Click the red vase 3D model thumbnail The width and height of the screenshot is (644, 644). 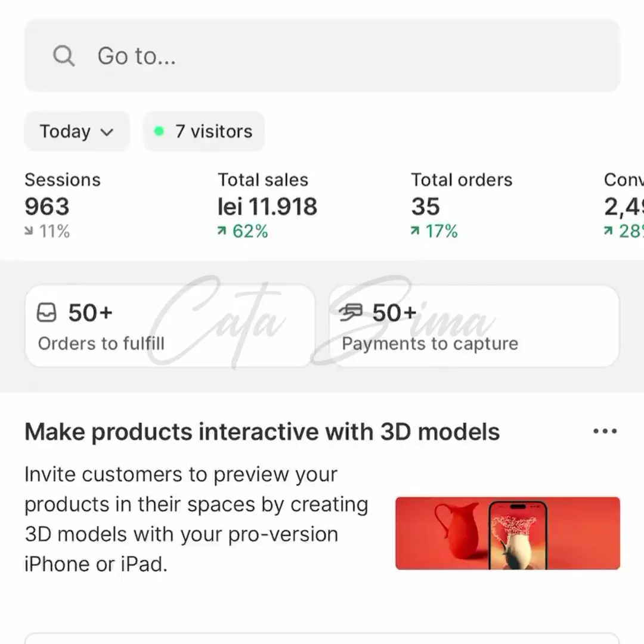point(507,533)
